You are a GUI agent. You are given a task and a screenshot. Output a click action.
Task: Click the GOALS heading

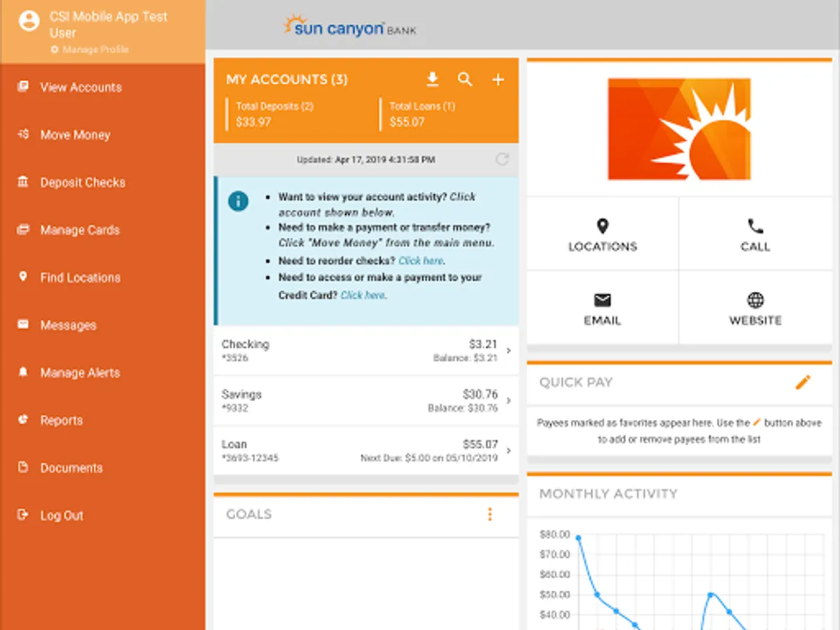248,514
